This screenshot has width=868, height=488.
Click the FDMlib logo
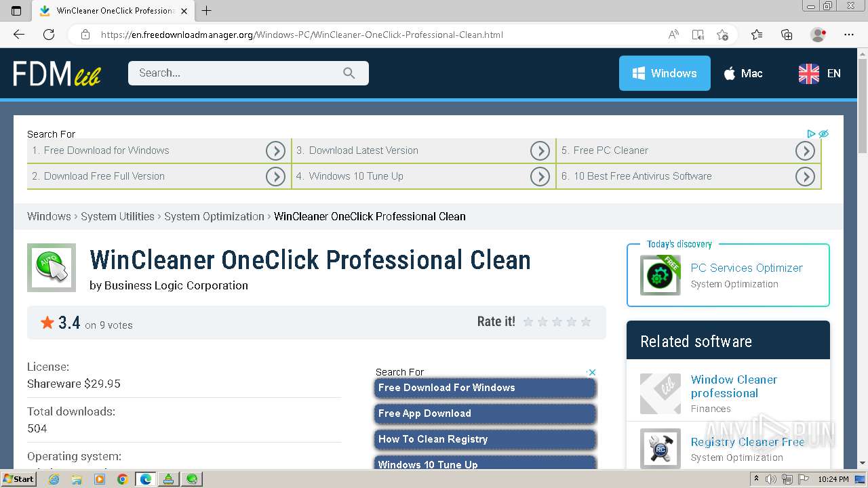57,73
